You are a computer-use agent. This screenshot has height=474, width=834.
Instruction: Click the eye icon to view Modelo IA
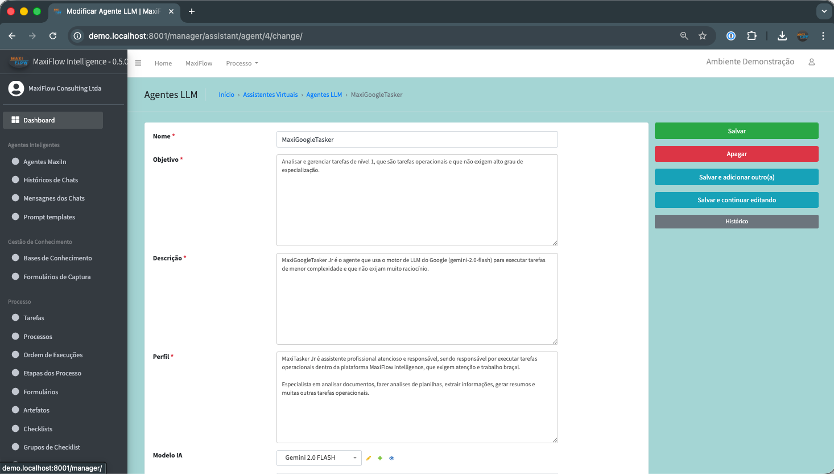coord(392,458)
